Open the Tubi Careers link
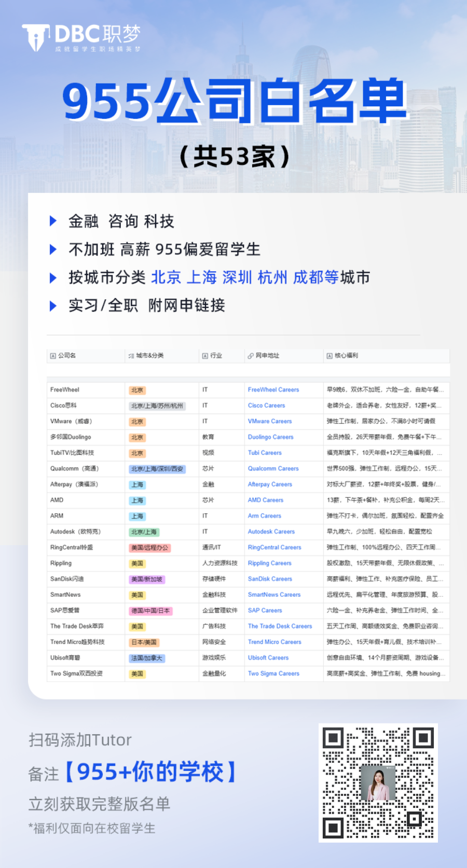Viewport: 467px width, 868px height. tap(265, 453)
